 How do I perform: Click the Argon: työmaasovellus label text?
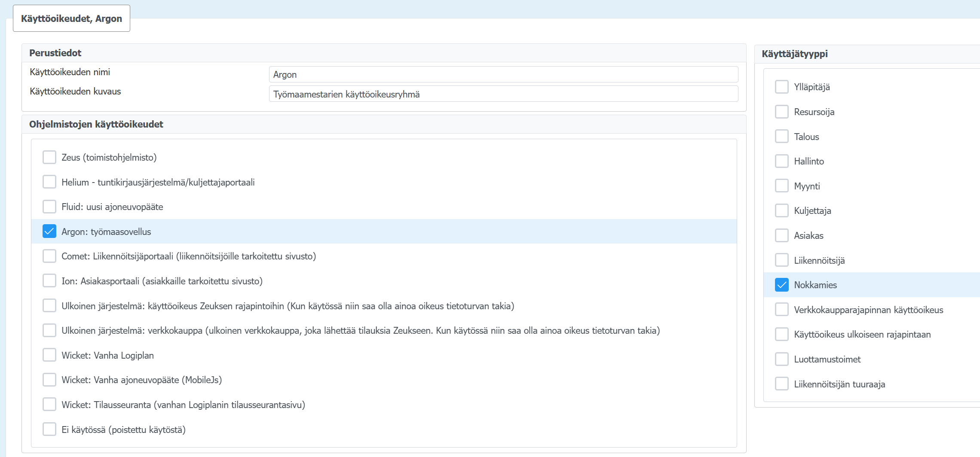106,232
